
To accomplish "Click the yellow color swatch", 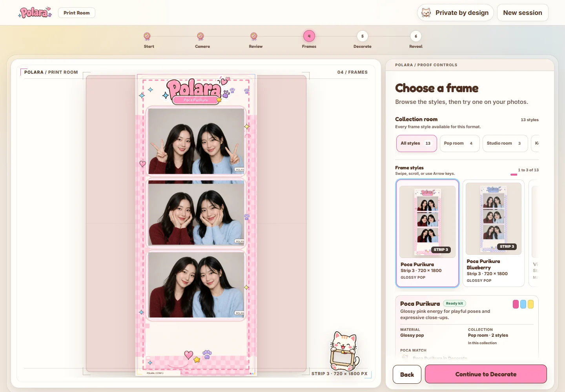I will [530, 304].
